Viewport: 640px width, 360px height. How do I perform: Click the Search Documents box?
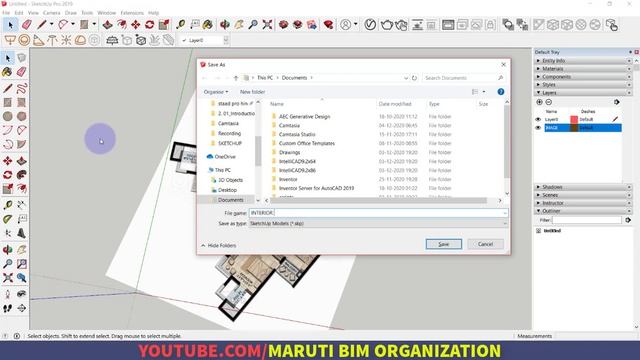click(x=464, y=78)
